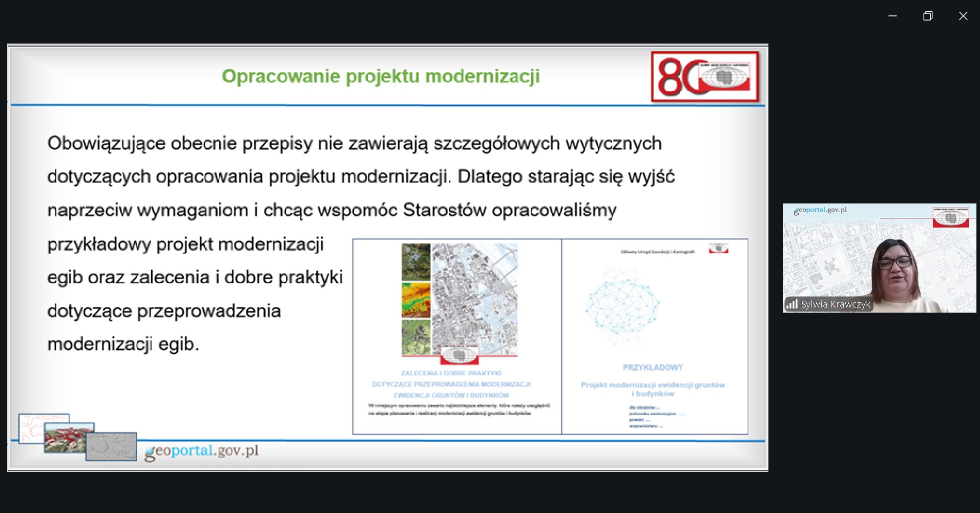
Task: Click the PRZYKŁADOWY heading on right document
Action: coord(653,367)
